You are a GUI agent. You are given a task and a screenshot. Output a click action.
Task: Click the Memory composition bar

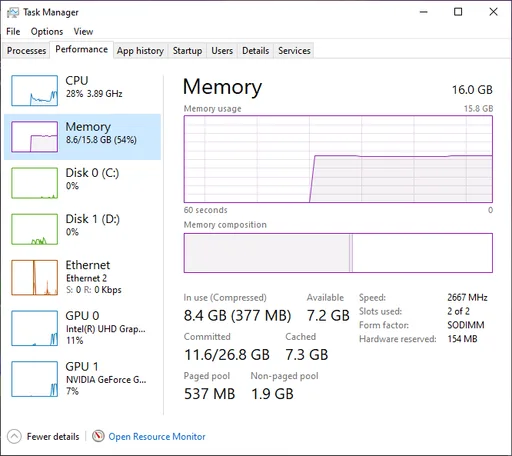pos(338,253)
